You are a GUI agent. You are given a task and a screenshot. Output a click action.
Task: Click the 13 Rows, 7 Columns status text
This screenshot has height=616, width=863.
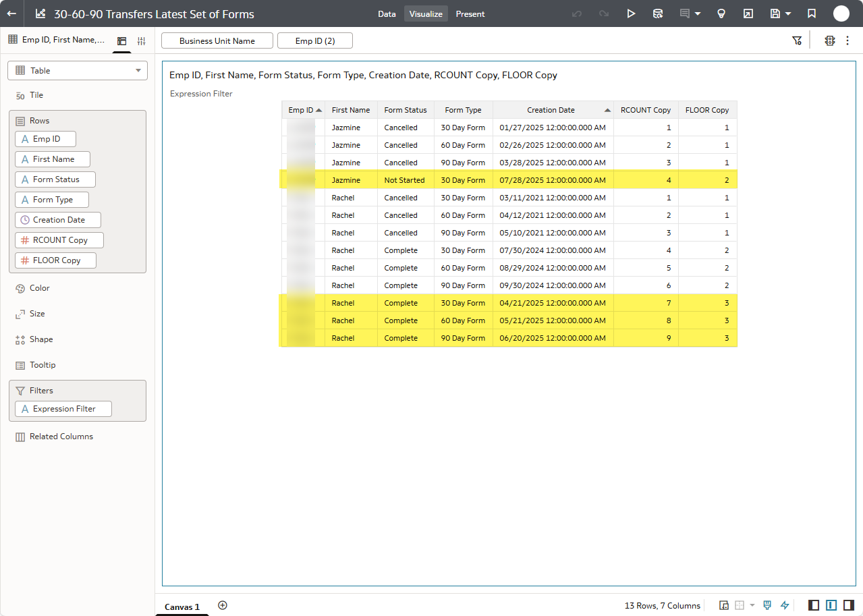662,606
